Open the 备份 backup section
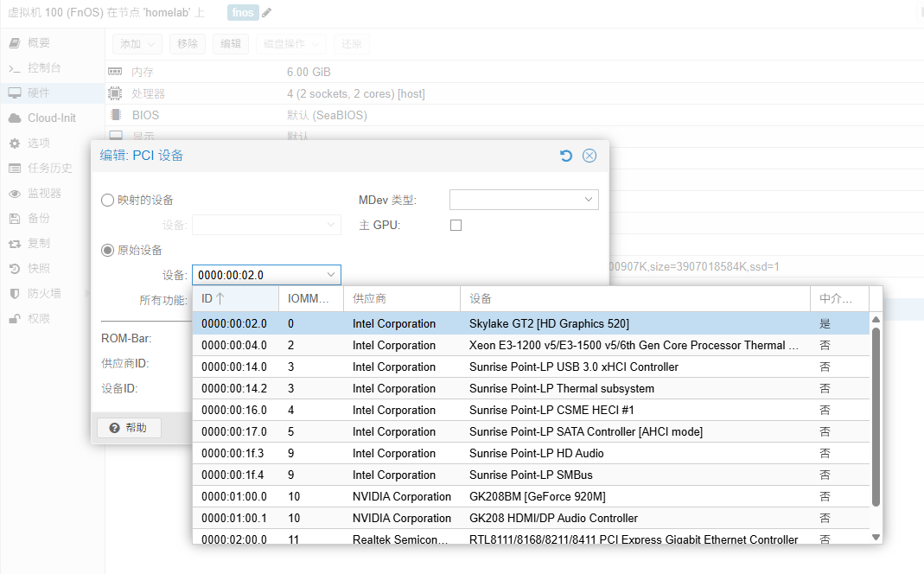This screenshot has height=574, width=924. pos(38,219)
